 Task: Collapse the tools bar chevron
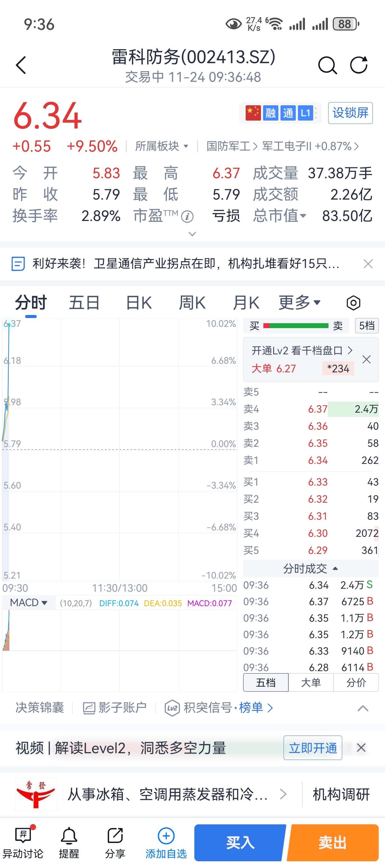pos(363,708)
